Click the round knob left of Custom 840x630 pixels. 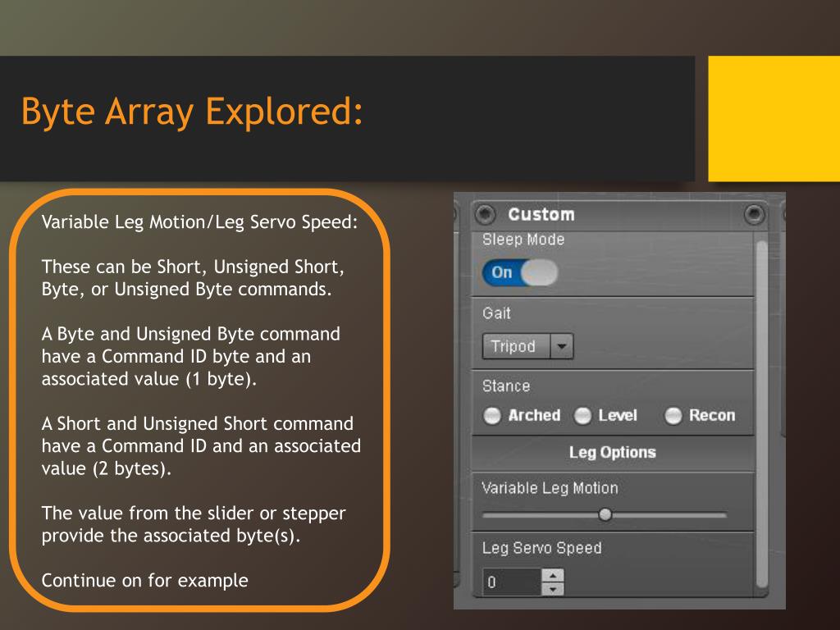tap(486, 214)
